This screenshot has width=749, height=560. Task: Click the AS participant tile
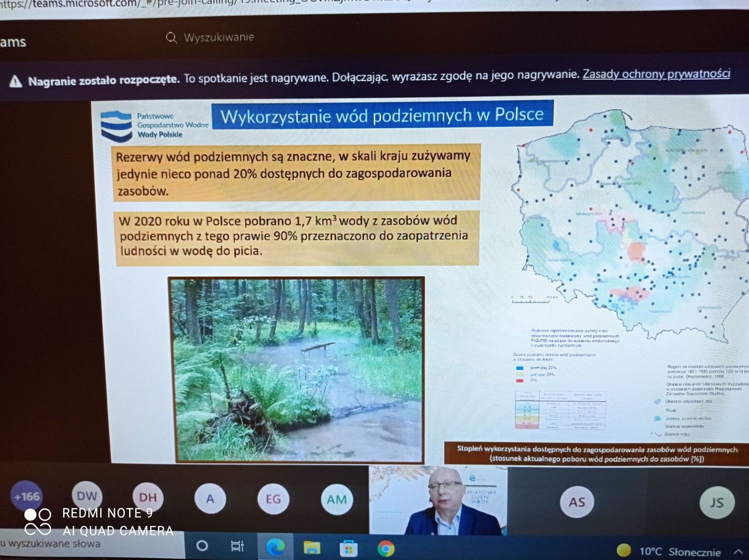click(577, 502)
